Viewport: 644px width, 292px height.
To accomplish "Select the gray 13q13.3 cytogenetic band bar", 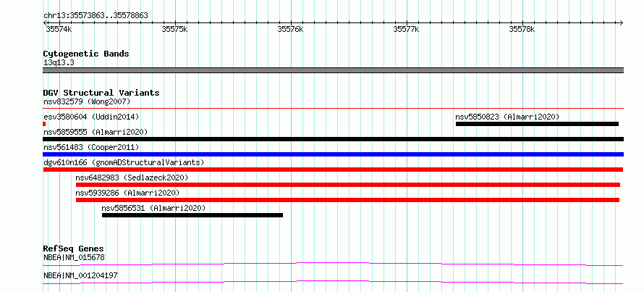I will (333, 70).
